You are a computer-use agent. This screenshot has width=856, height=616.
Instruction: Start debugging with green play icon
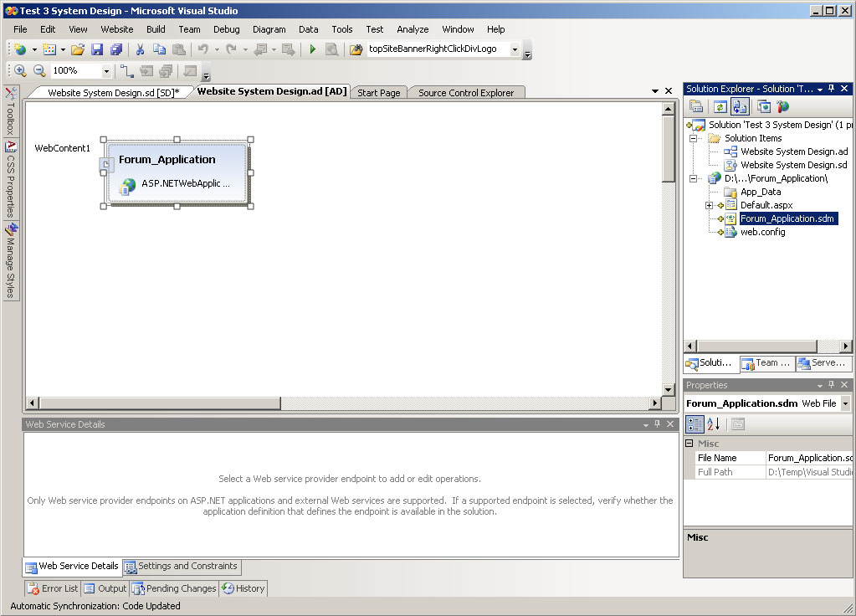[312, 49]
